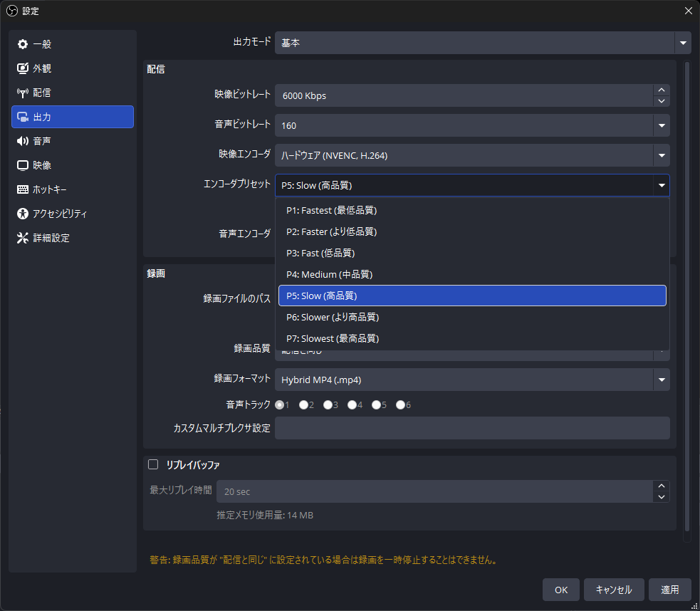700x611 pixels.
Task: Open the 一般 settings category
Action: pyautogui.click(x=73, y=44)
